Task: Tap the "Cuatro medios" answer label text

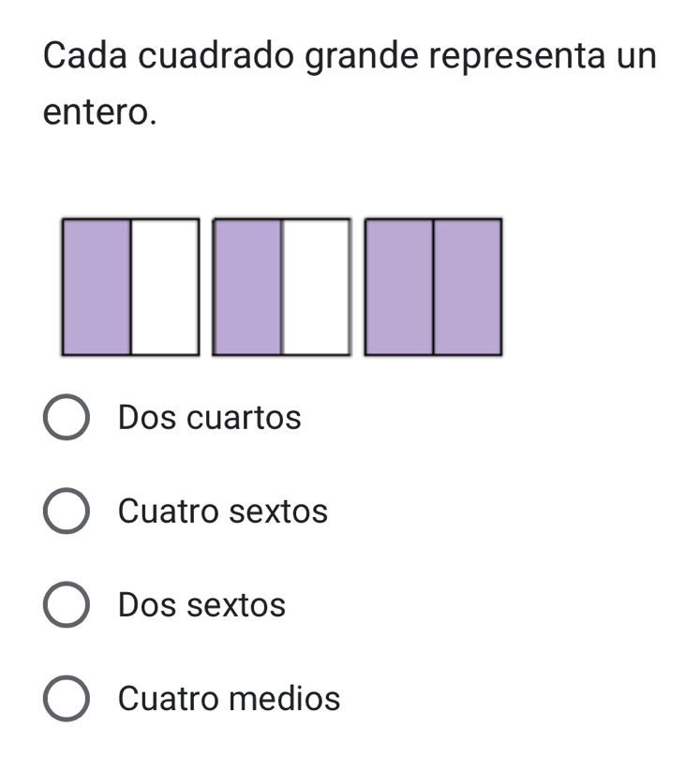Action: [230, 699]
